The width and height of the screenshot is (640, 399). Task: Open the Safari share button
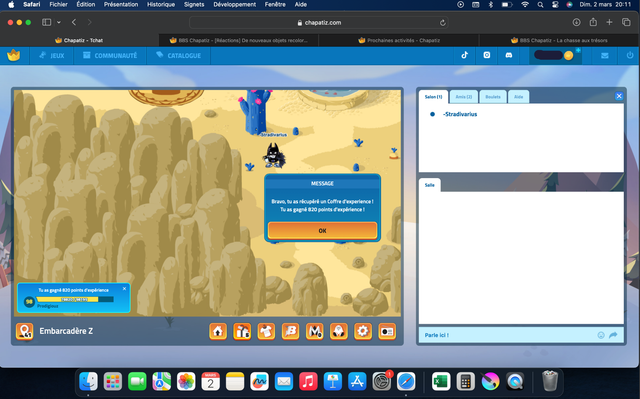[x=593, y=22]
